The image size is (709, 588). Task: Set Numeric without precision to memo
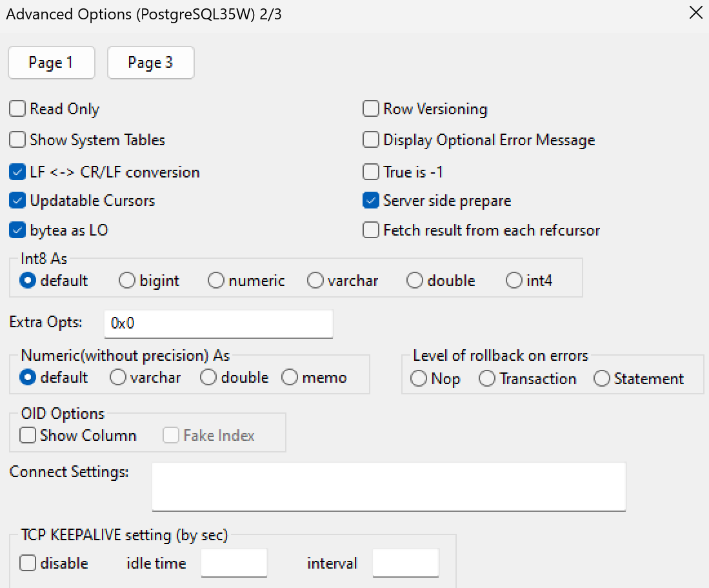click(x=290, y=378)
